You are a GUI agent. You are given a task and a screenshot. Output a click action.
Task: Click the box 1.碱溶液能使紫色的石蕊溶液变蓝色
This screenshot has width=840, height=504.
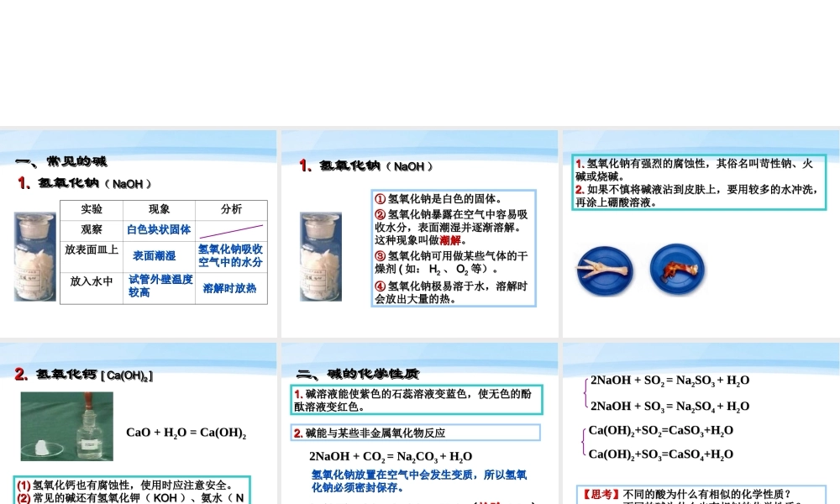pos(417,400)
